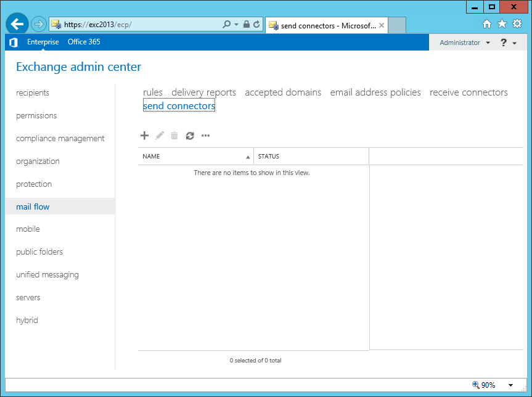Refresh the page via address bar reload icon

pyautogui.click(x=256, y=24)
